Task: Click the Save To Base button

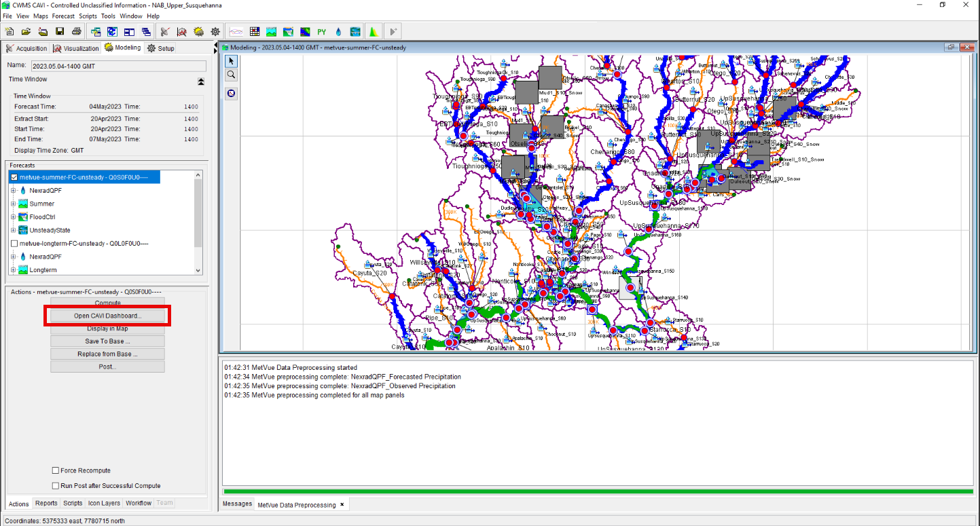Action: pos(107,341)
